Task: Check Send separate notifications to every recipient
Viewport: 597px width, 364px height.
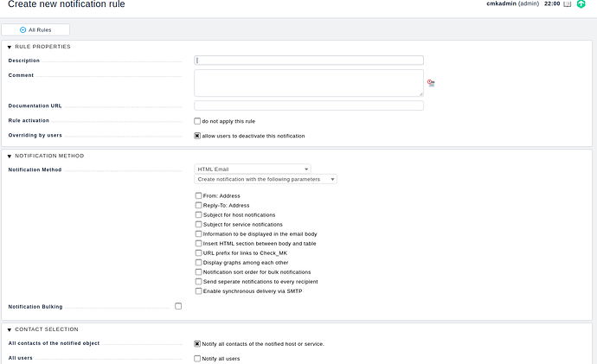Action: (198, 281)
